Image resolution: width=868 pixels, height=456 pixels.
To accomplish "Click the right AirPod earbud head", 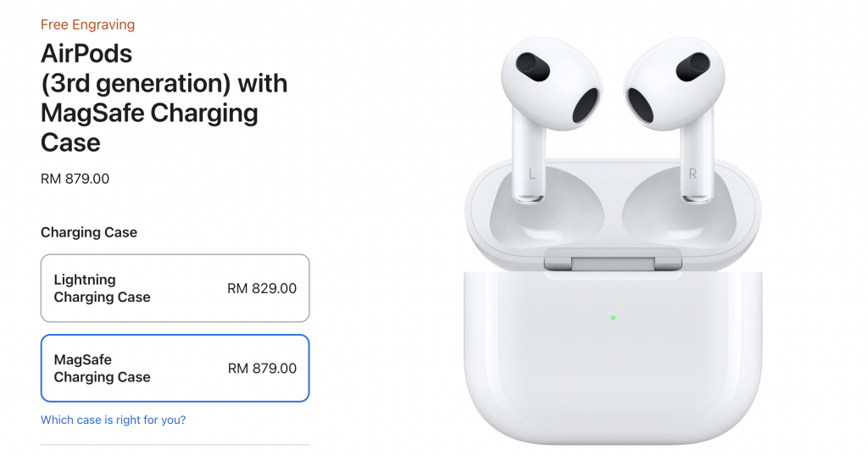I will pyautogui.click(x=674, y=83).
